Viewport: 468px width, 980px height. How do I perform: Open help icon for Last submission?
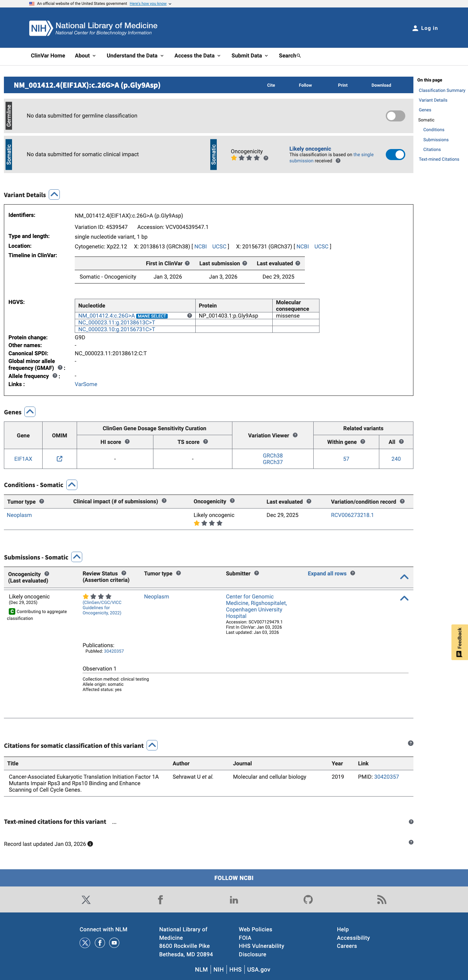[x=244, y=263]
